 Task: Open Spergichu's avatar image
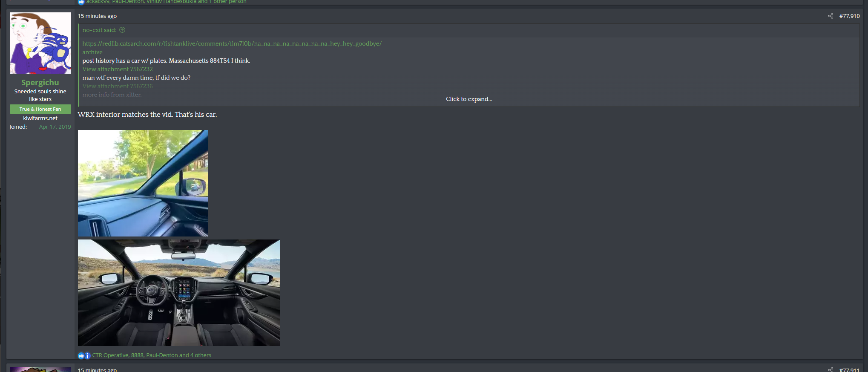coord(40,43)
